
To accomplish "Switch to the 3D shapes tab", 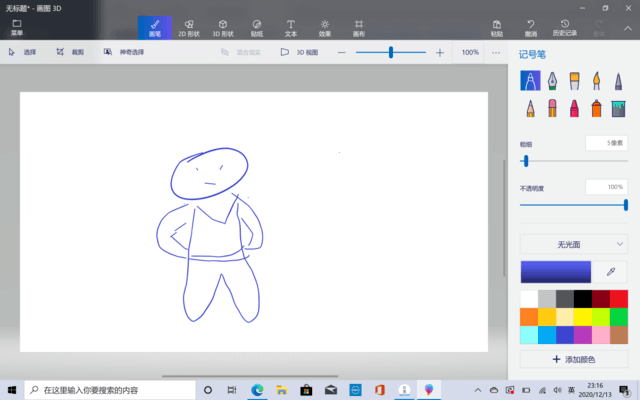I will click(223, 28).
